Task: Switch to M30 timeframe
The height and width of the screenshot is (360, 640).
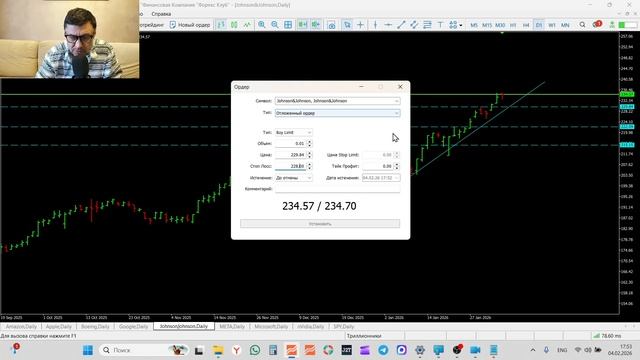Action: pyautogui.click(x=500, y=25)
